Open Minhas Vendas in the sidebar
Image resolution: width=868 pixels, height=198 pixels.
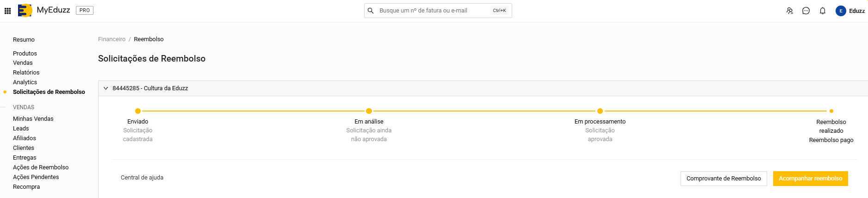[x=33, y=118]
